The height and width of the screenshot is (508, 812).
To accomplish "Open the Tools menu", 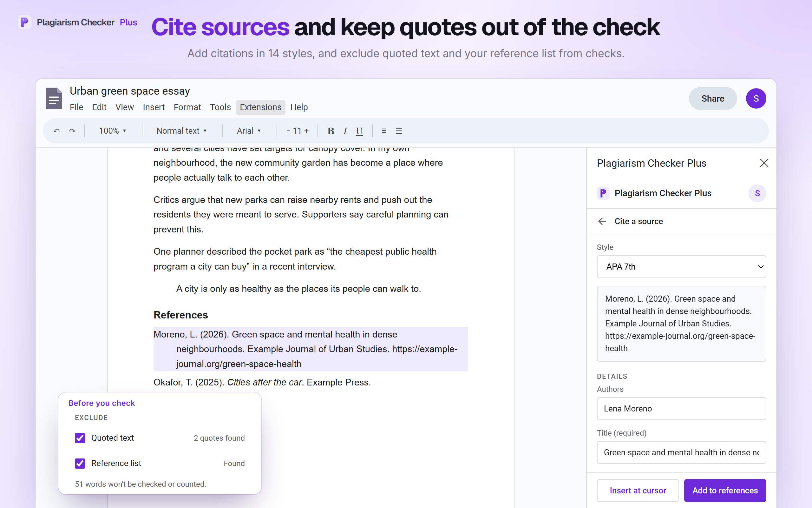I will click(220, 107).
